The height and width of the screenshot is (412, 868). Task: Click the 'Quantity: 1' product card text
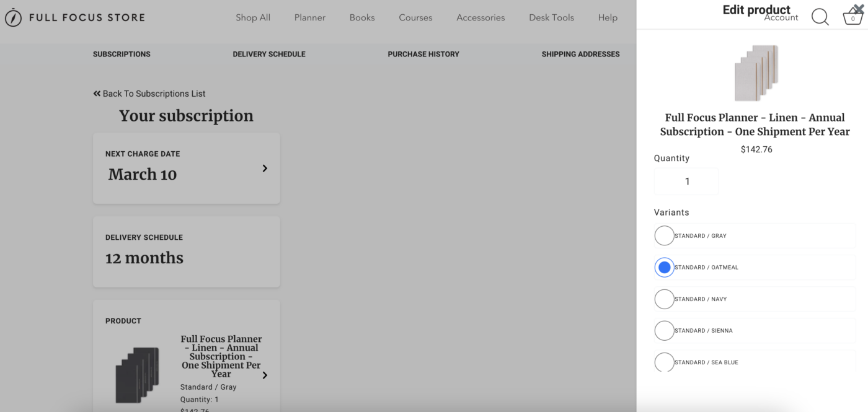200,400
